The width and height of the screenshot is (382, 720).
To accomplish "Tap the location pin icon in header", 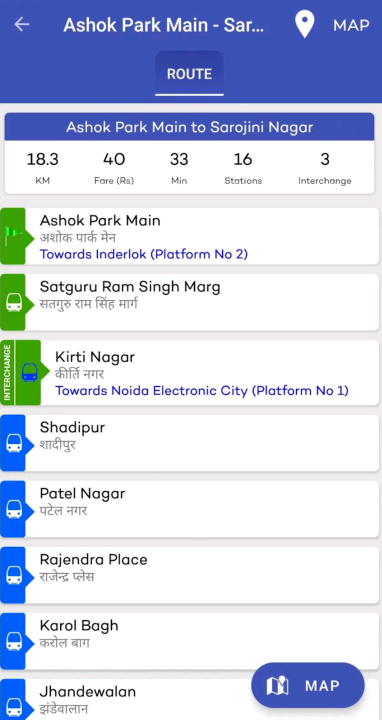I will click(x=304, y=24).
